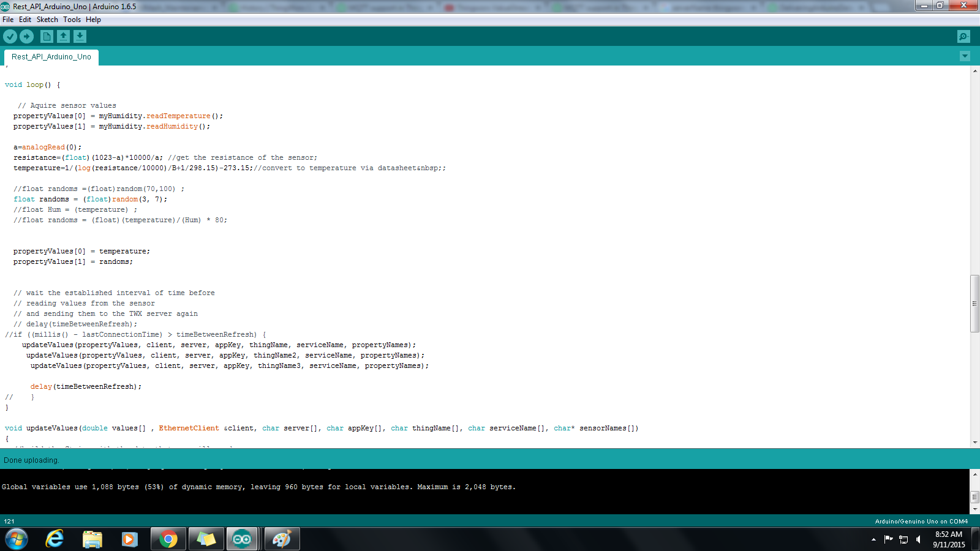The height and width of the screenshot is (551, 980).
Task: Open a sketch with the Open icon
Action: tap(63, 37)
